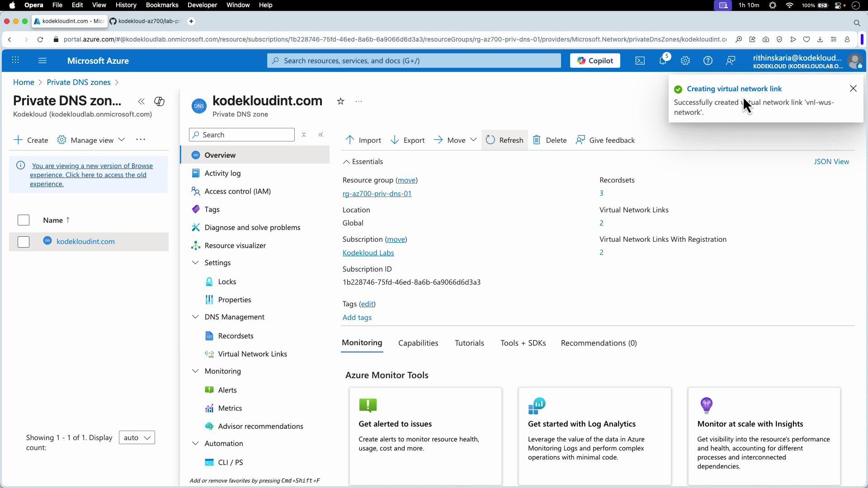This screenshot has width=868, height=488.
Task: Open the Get alerted to issues card
Action: (425, 436)
